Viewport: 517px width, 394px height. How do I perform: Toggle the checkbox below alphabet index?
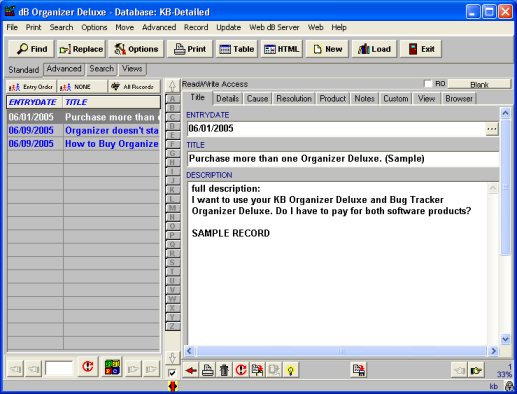point(172,373)
